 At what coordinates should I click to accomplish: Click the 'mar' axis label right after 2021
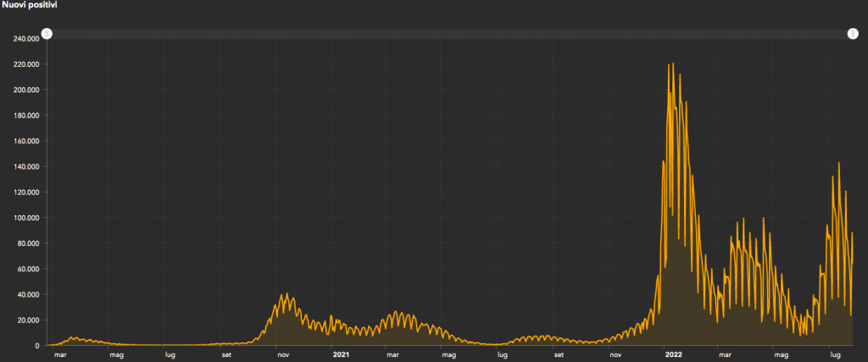click(392, 355)
